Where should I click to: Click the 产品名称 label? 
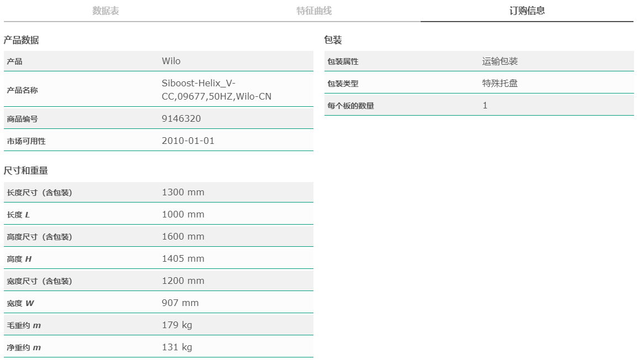point(22,90)
